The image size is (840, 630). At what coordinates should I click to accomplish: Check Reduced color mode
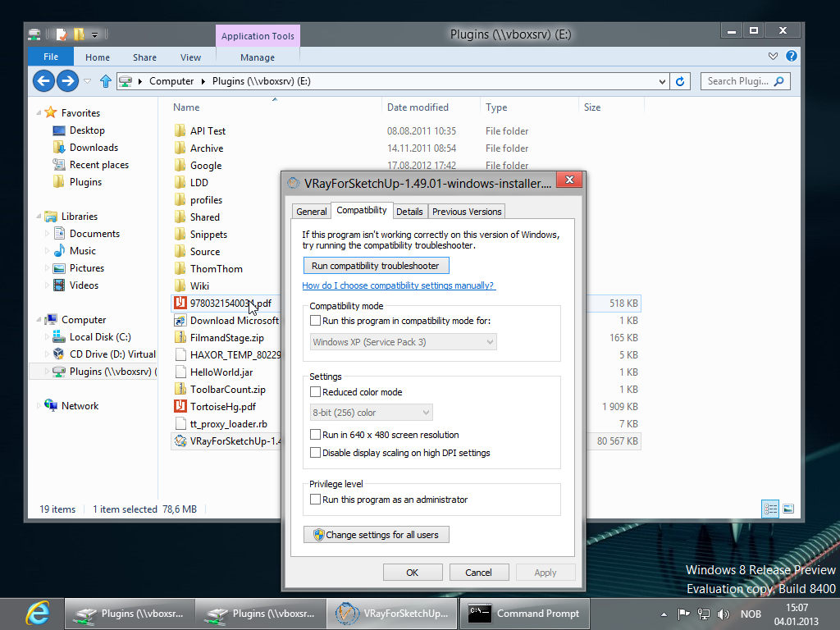tap(316, 391)
